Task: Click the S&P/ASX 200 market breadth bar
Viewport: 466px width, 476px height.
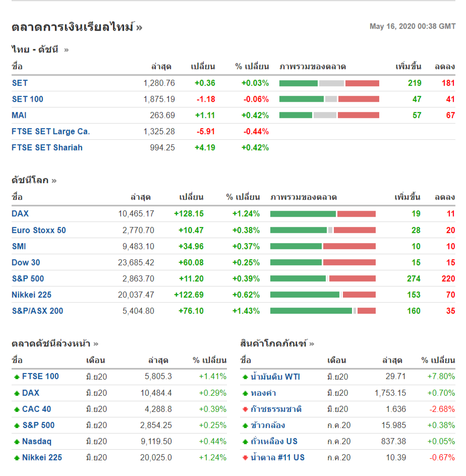Action: tap(323, 311)
